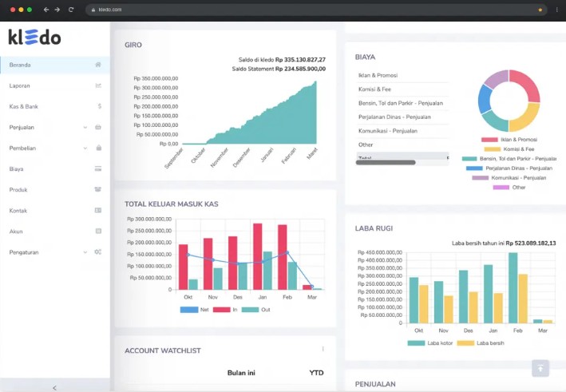
Task: Toggle the Net series in legend
Action: click(195, 310)
